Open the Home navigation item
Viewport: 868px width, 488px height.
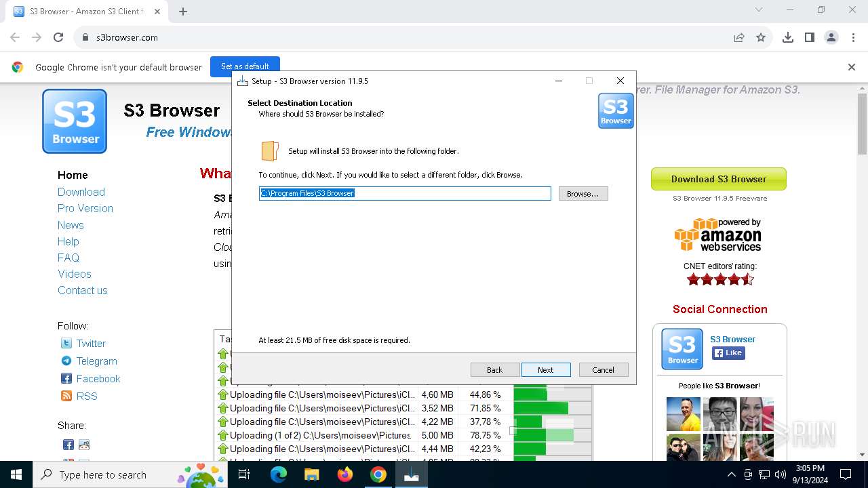click(x=73, y=175)
